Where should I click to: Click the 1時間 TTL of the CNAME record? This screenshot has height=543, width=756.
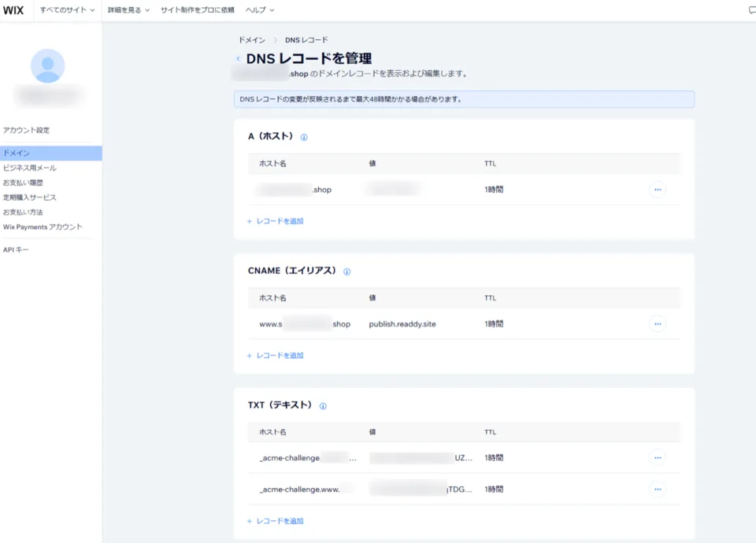[x=494, y=324]
